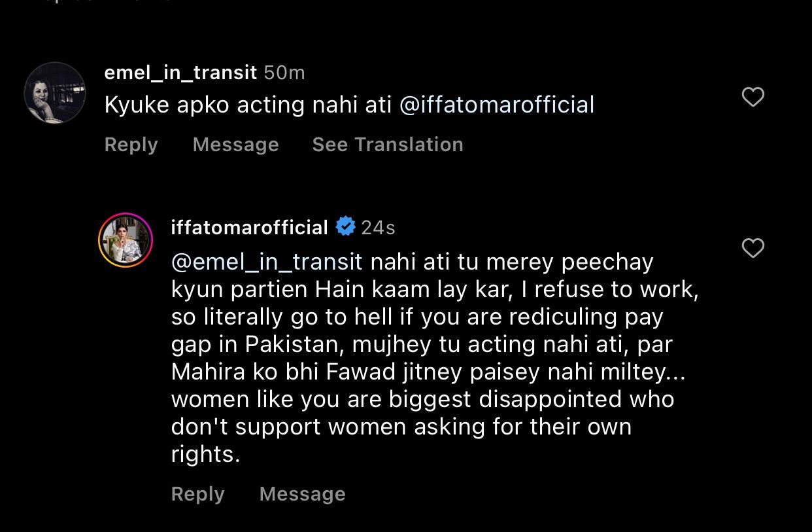
Task: Click the blue verified badge
Action: coord(345,227)
